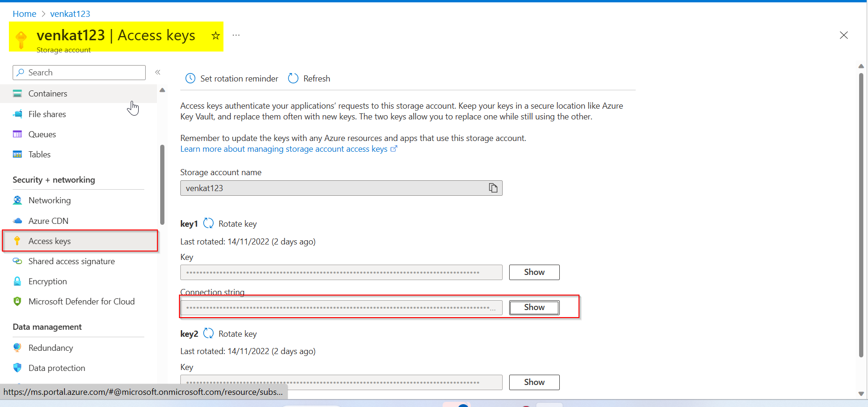This screenshot has height=407, width=868.
Task: Open venkat123 breadcrumb link
Action: tap(70, 14)
